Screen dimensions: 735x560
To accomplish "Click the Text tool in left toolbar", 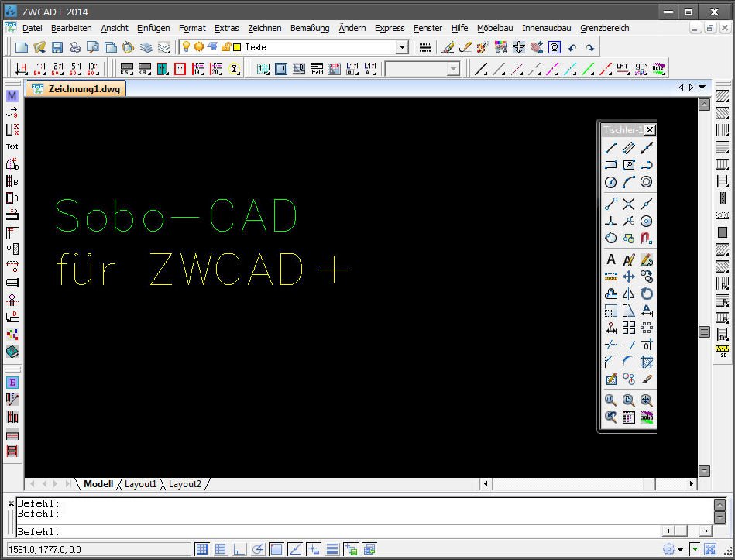I will click(12, 146).
